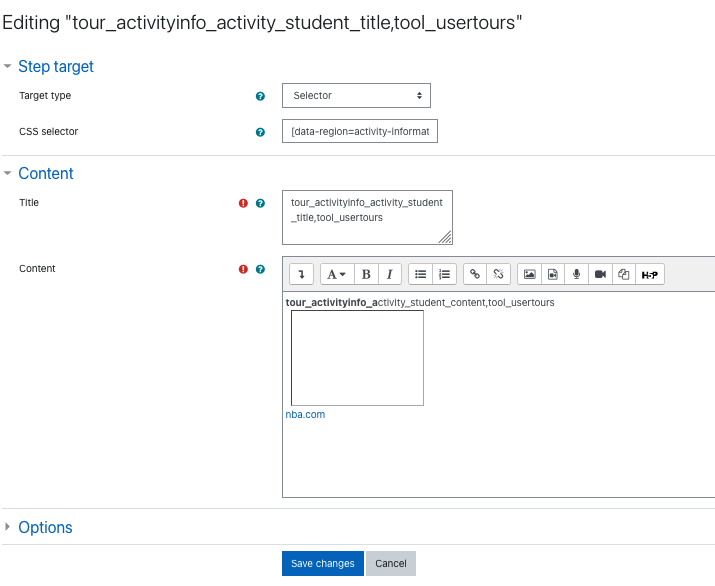Click the Title textarea resize handle
715x586 pixels.
(x=445, y=237)
